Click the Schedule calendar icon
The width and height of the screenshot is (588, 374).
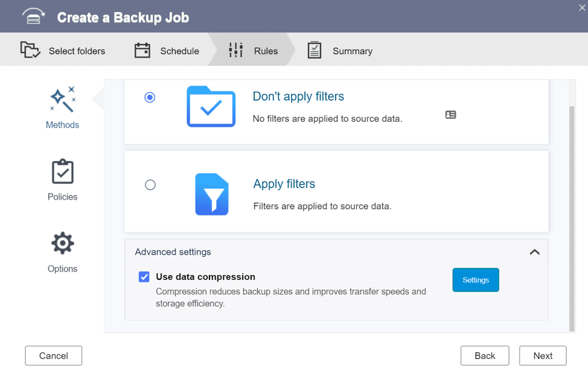142,50
